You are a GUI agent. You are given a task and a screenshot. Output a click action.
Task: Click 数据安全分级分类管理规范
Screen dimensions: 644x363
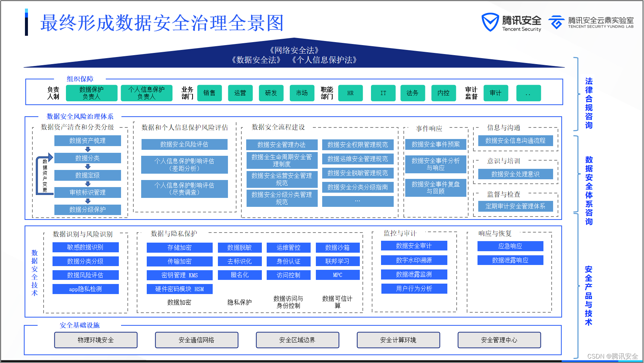pyautogui.click(x=282, y=198)
